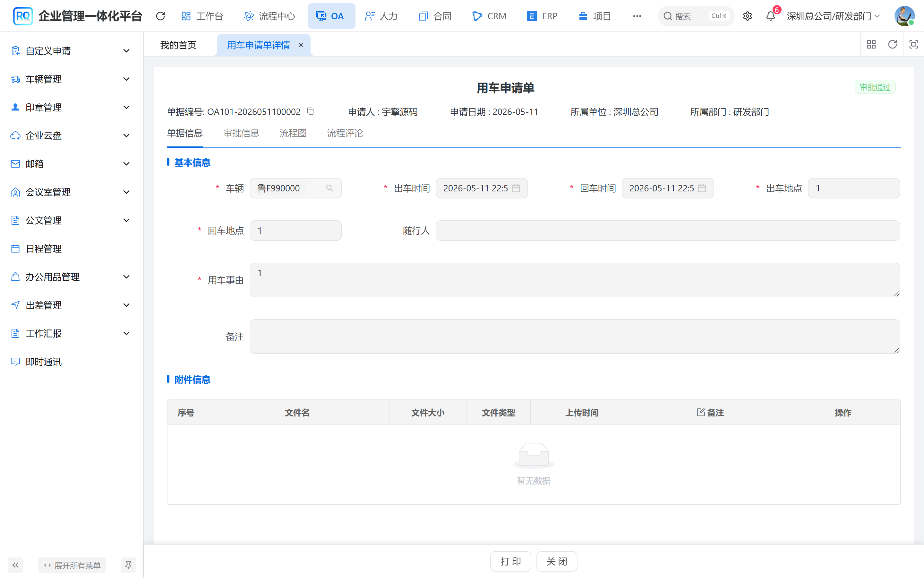924x578 pixels.
Task: Go to the ERP module
Action: click(x=542, y=16)
